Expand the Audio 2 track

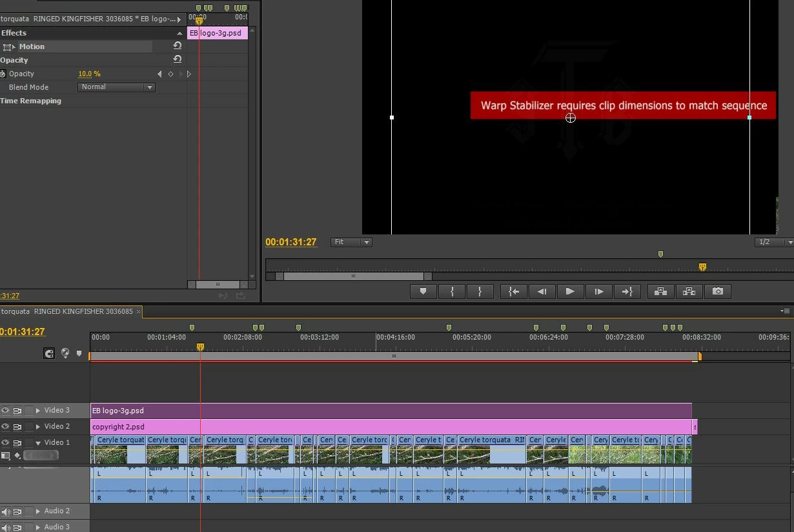point(38,511)
